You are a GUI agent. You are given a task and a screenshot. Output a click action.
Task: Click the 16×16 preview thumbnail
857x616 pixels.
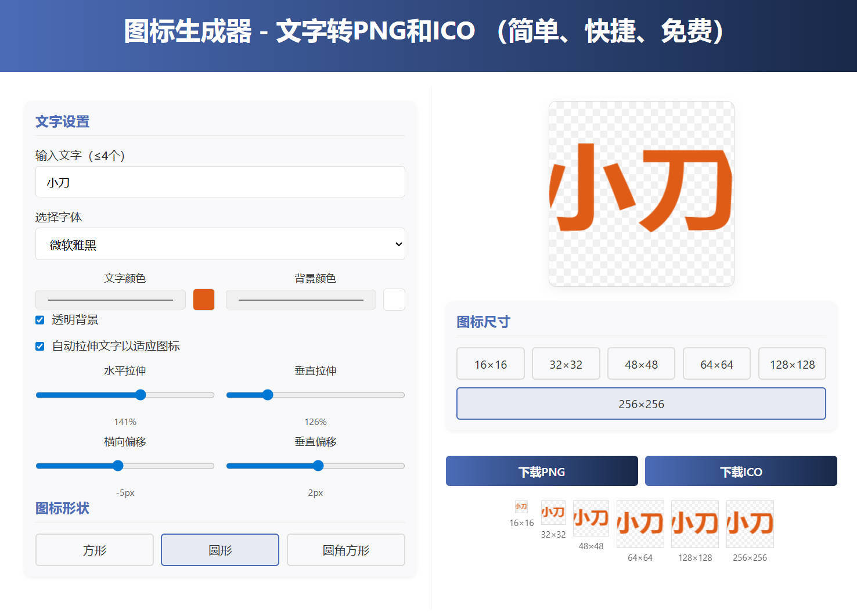521,507
